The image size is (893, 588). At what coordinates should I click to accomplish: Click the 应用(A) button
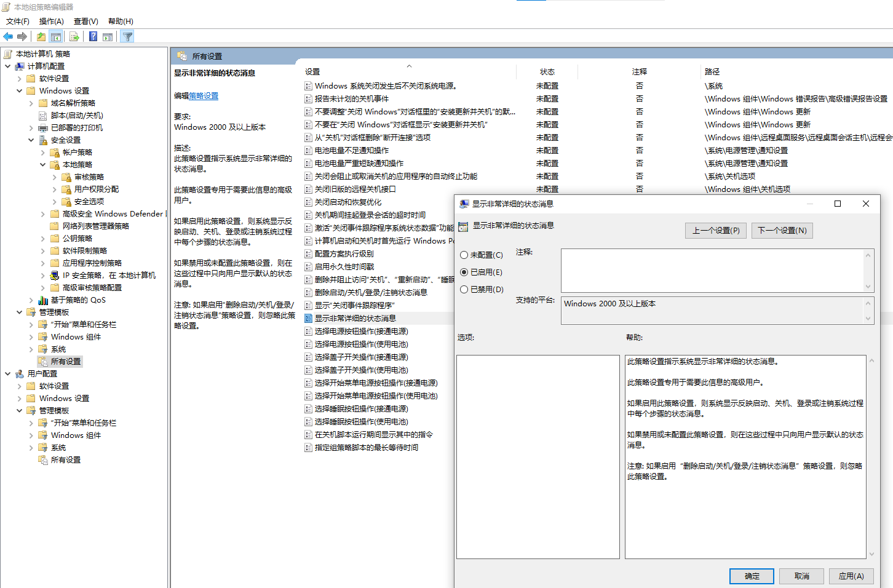click(x=852, y=576)
